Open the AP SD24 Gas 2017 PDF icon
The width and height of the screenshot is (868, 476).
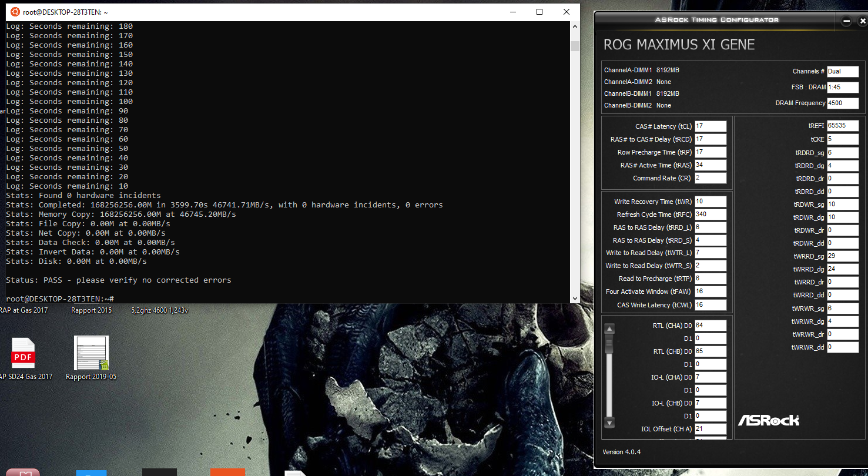tap(24, 353)
